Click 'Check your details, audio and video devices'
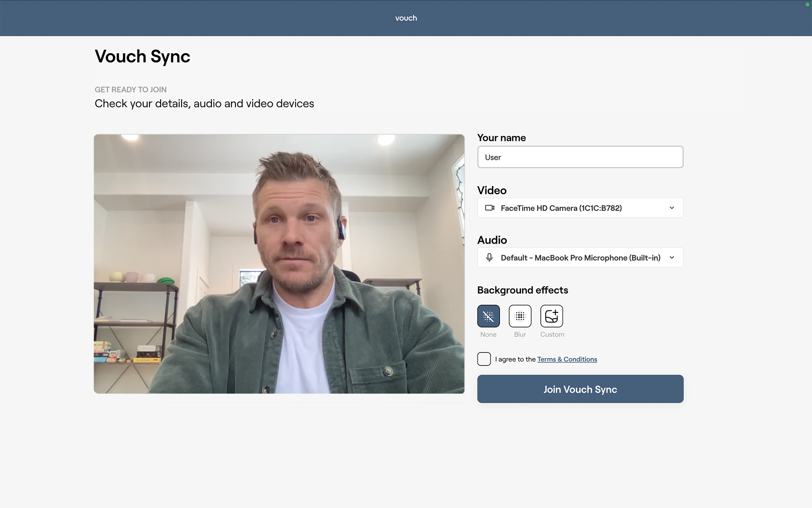Image resolution: width=812 pixels, height=508 pixels. [205, 104]
